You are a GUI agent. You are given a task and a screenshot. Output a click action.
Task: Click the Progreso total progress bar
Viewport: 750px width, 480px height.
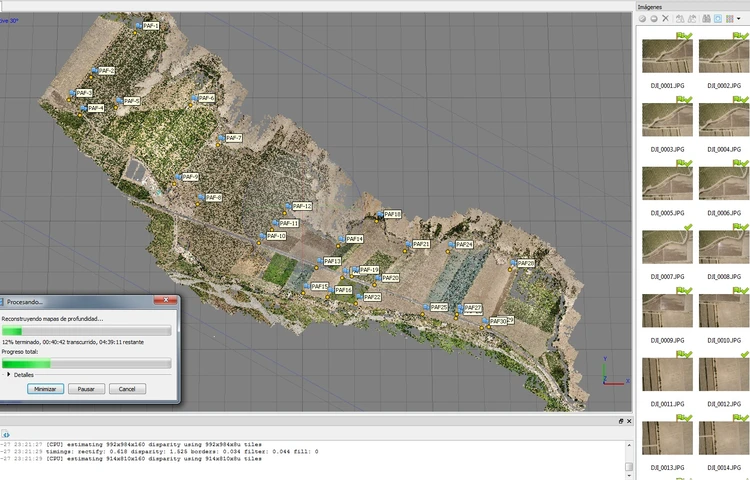[x=86, y=363]
